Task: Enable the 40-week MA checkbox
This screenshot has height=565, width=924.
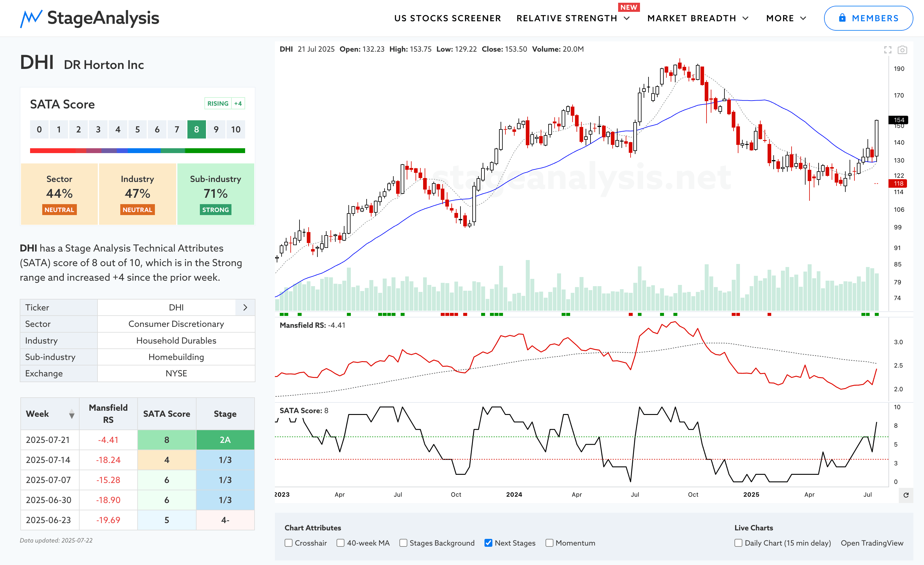Action: (341, 543)
